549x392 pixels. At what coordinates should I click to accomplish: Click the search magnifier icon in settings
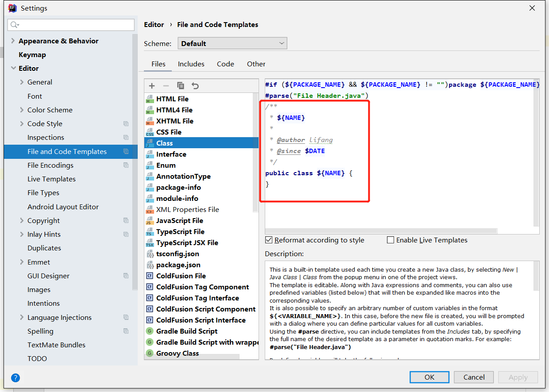(x=15, y=25)
